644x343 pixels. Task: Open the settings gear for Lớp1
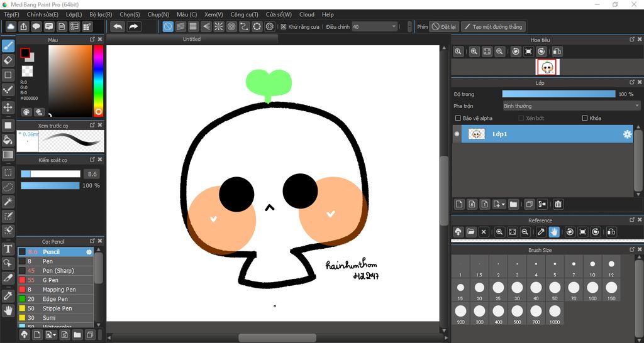627,134
